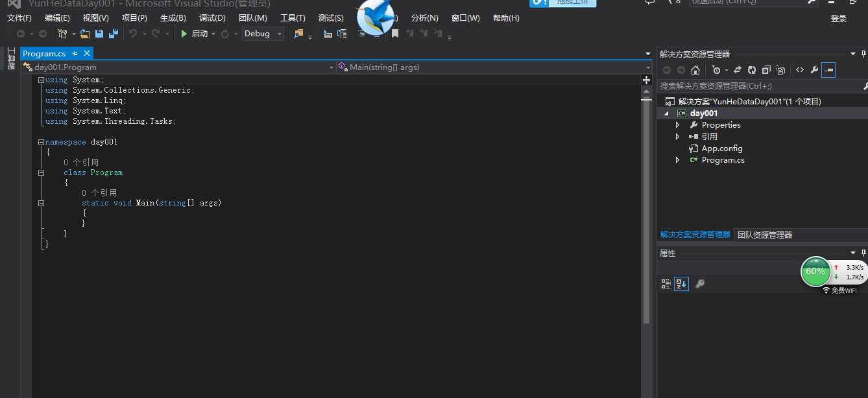Viewport: 868px width, 398px height.
Task: Click inside the Solution Explorer search box
Action: click(x=746, y=86)
